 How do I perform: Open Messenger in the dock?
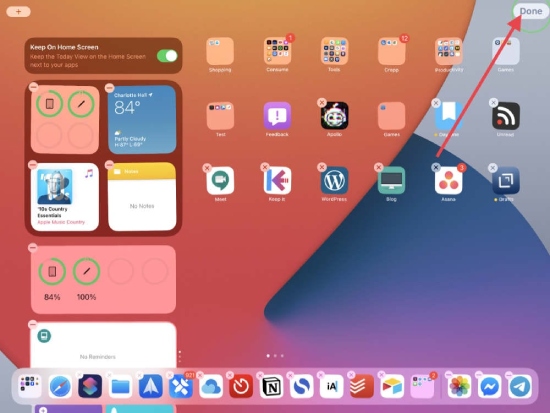[x=490, y=386]
